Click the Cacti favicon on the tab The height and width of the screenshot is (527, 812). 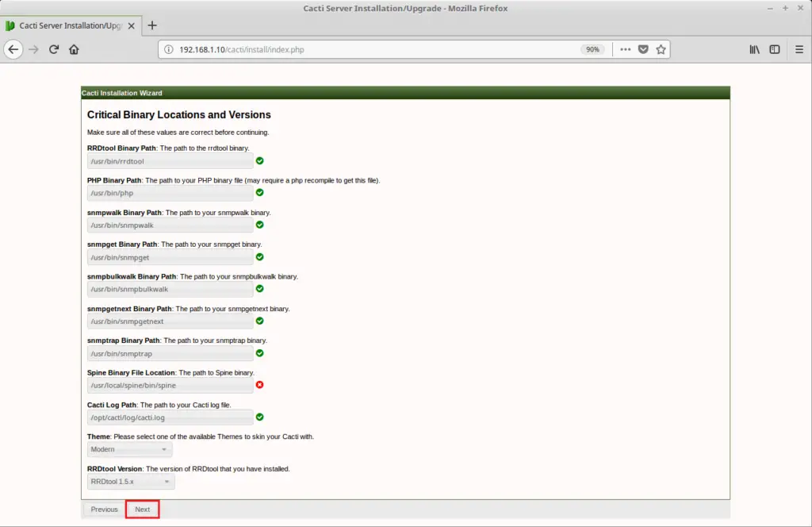[x=10, y=25]
